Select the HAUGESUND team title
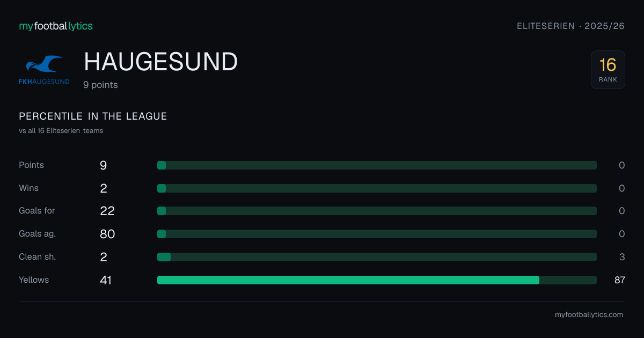Viewport: 644px width, 338px height. click(x=161, y=62)
